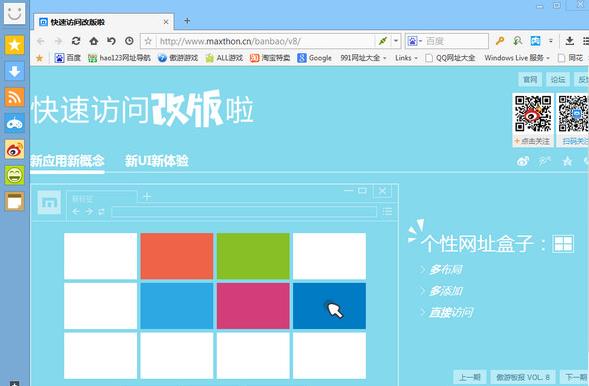Switch to the 新UI新体验 tab
The height and width of the screenshot is (386, 589).
tap(156, 161)
